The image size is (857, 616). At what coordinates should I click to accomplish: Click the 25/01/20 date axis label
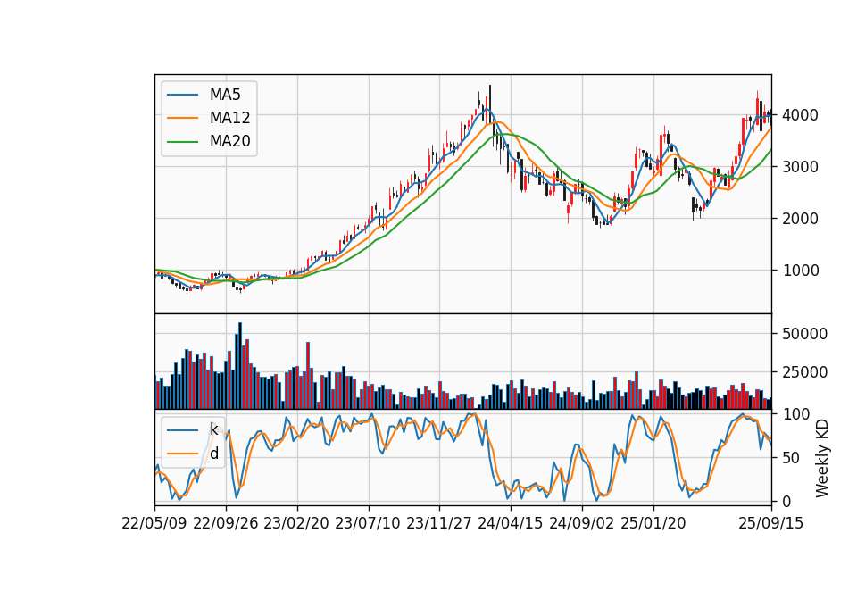click(x=653, y=523)
